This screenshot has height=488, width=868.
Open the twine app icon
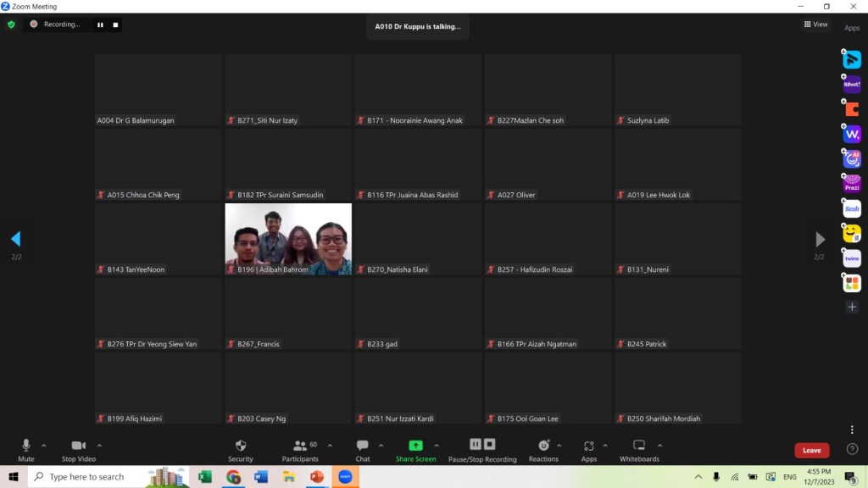point(852,258)
